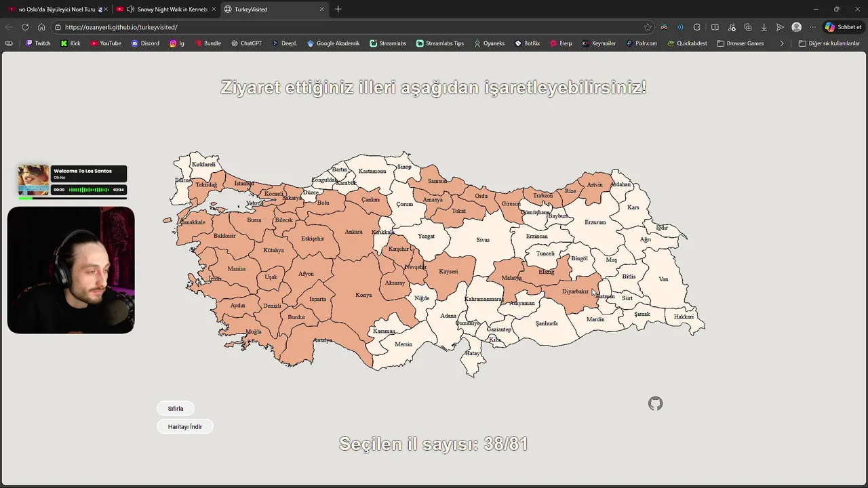Open the Instagram Ig bookmark
Screen dimensions: 868x488
(x=177, y=43)
